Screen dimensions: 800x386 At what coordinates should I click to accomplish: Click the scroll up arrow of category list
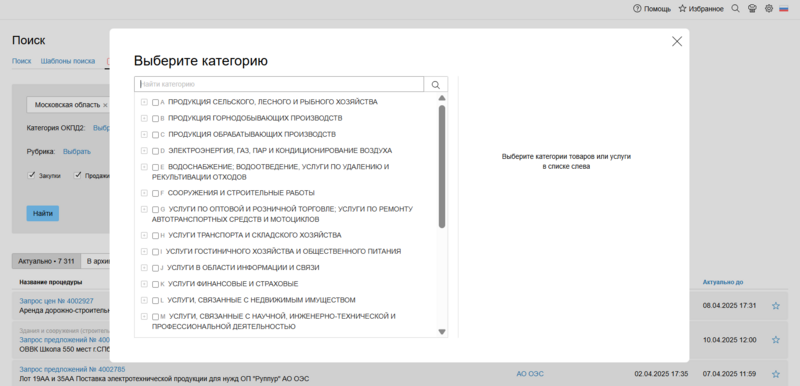(x=442, y=98)
